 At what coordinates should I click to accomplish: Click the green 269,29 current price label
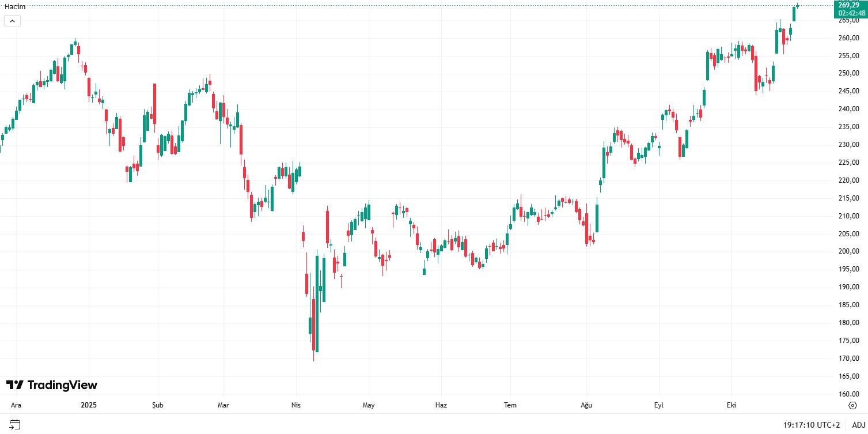[849, 5]
